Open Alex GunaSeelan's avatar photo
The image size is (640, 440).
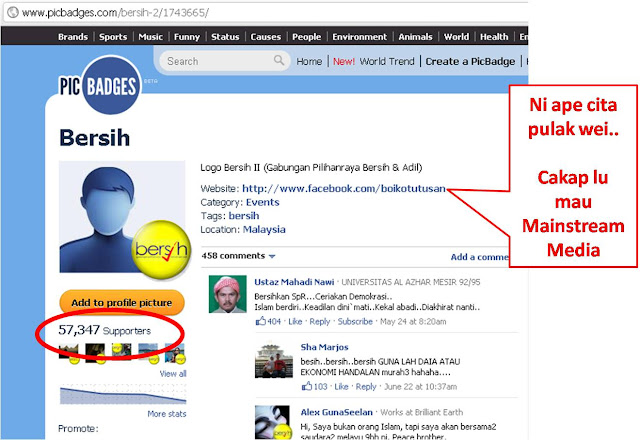[x=272, y=422]
